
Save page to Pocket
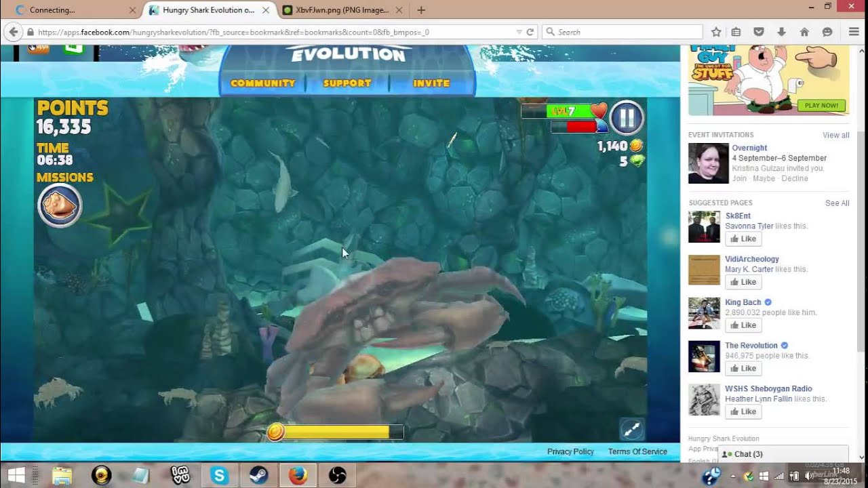click(x=759, y=32)
